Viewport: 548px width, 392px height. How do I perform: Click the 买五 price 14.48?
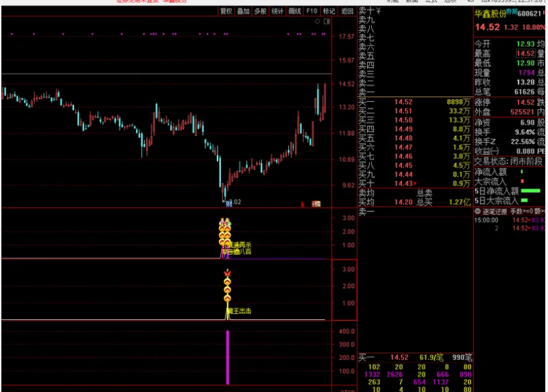pos(403,138)
